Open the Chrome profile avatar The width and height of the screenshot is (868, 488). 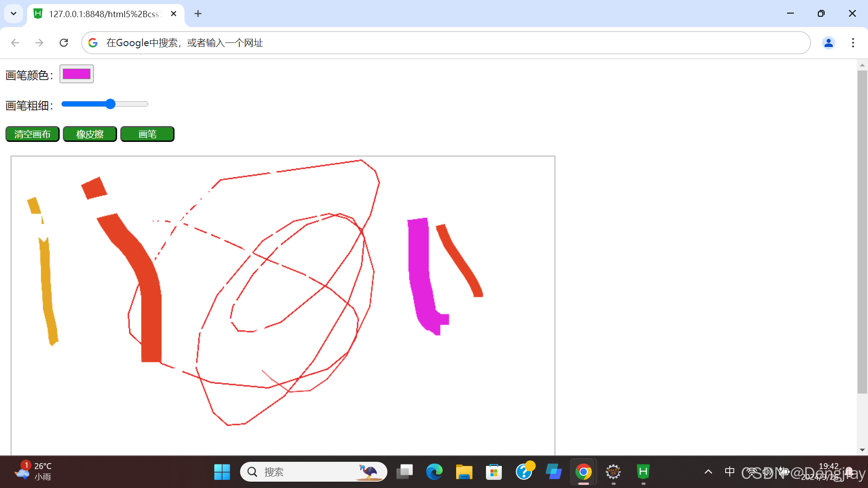(828, 42)
